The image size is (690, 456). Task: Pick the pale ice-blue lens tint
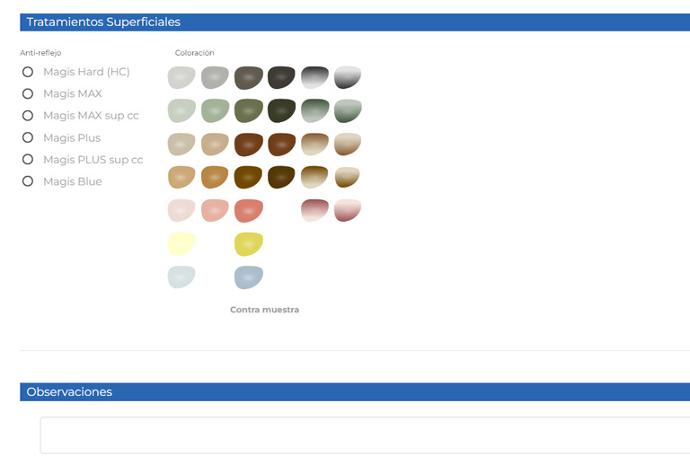181,277
